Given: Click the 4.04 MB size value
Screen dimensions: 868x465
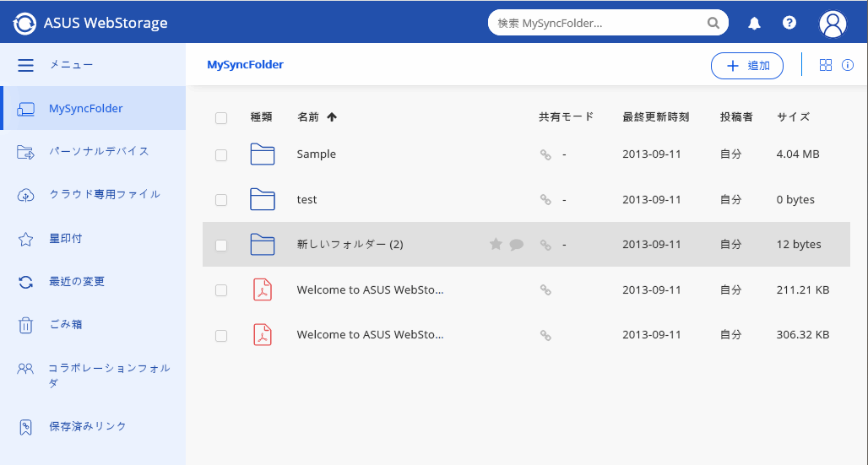Looking at the screenshot, I should pos(798,154).
